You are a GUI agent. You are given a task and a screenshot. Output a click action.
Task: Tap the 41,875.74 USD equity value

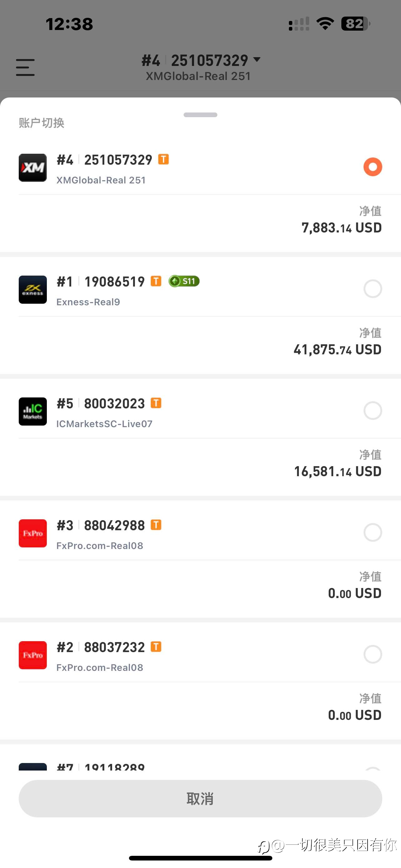337,350
